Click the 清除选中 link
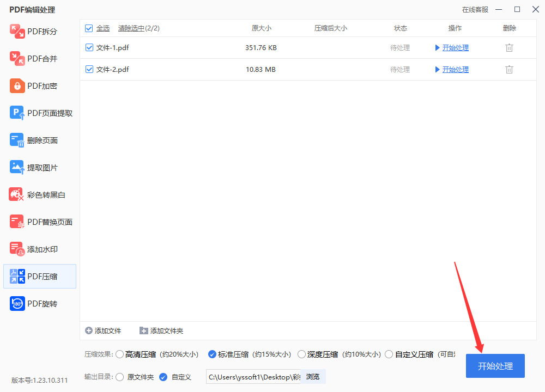 (131, 28)
